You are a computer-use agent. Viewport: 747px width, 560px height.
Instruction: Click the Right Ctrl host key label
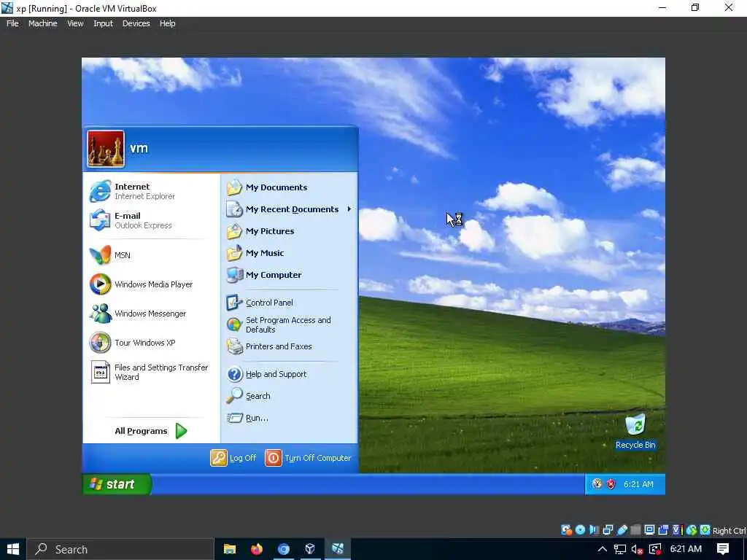click(x=729, y=531)
